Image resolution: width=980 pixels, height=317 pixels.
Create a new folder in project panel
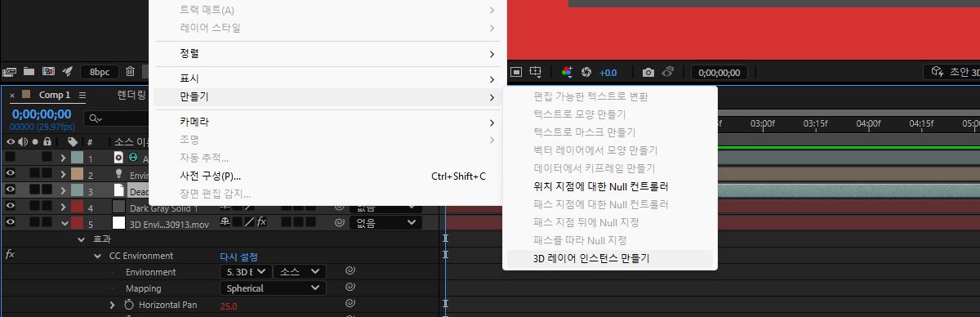pos(29,72)
